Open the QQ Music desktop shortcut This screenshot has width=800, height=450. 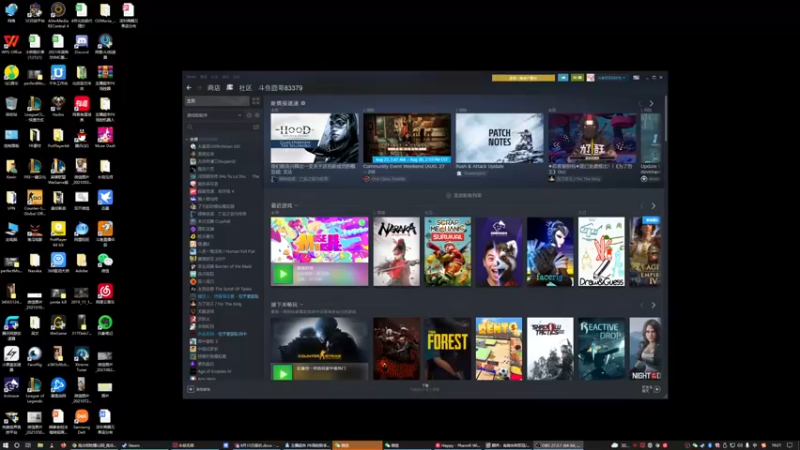(11, 76)
